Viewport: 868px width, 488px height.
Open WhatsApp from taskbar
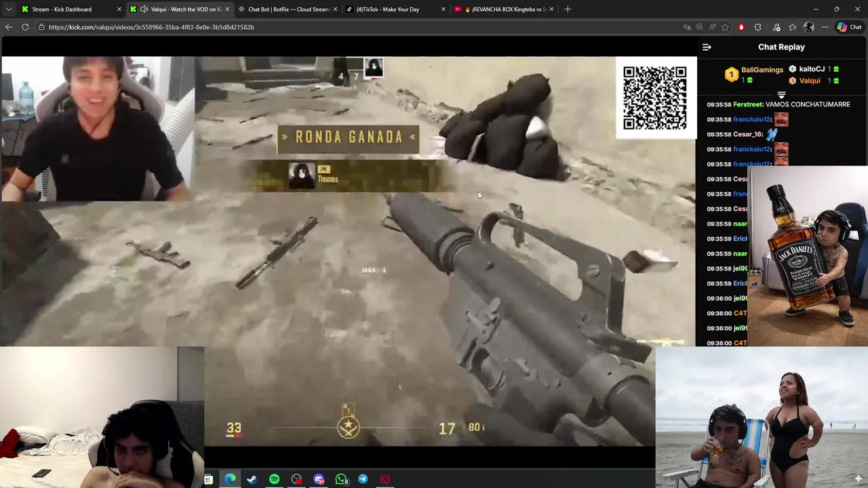point(341,479)
